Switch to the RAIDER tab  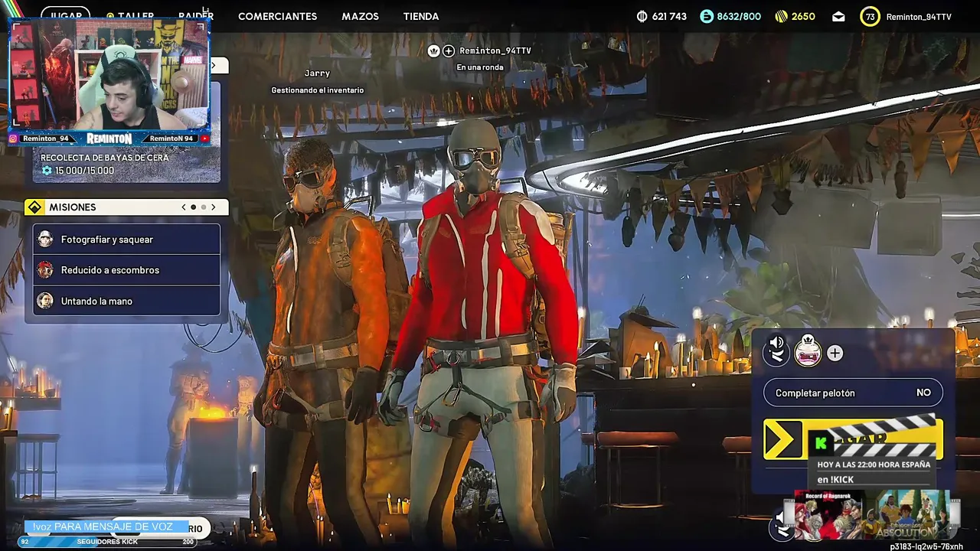[196, 16]
